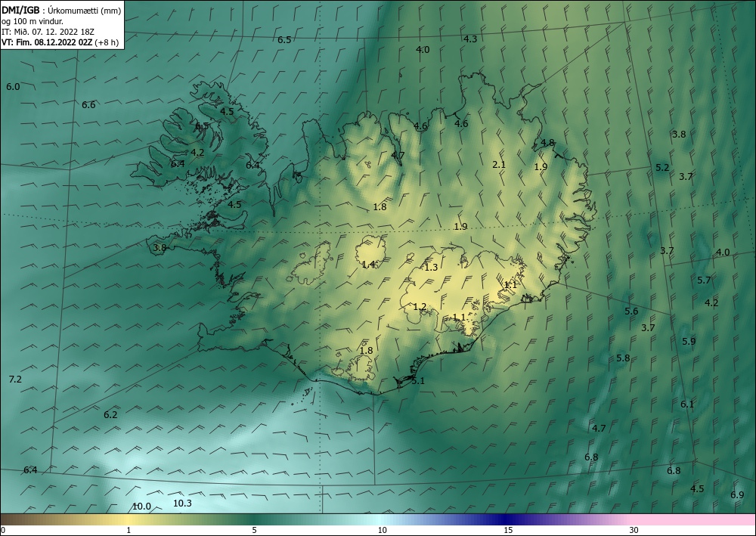This screenshot has width=756, height=536.
Task: Click the 5.1 value on the south coast
Action: click(x=418, y=380)
